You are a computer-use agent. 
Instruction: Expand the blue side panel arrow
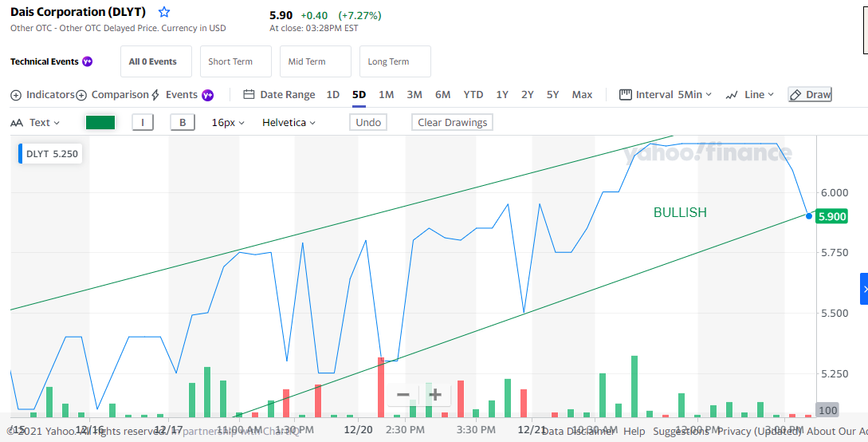point(864,289)
